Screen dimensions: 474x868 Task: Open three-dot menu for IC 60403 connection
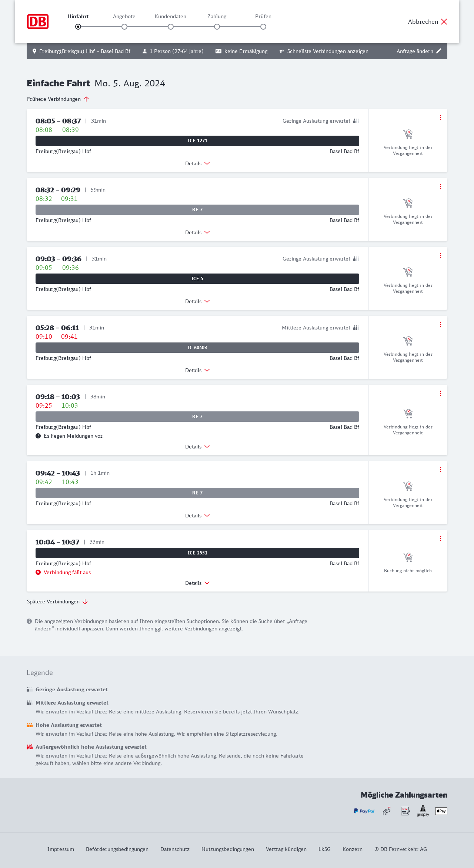(x=440, y=324)
